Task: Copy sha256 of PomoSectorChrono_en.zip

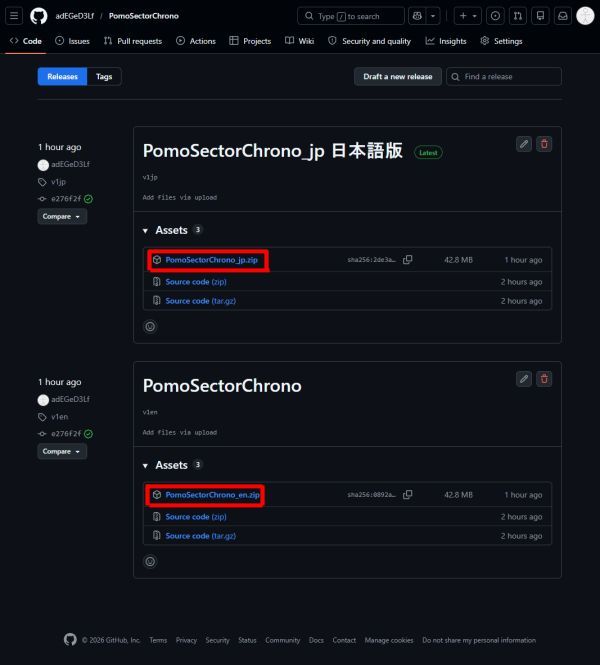Action: coord(407,495)
